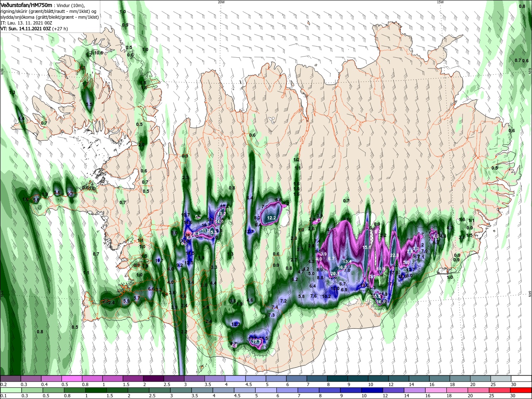Screen dimensions: 532x399
Task: Click the 10.2 precipitation value
Action: coord(326,296)
